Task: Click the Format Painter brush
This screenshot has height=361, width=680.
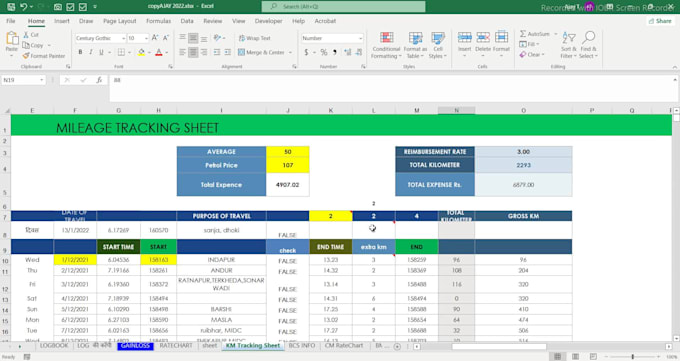Action: click(44, 56)
